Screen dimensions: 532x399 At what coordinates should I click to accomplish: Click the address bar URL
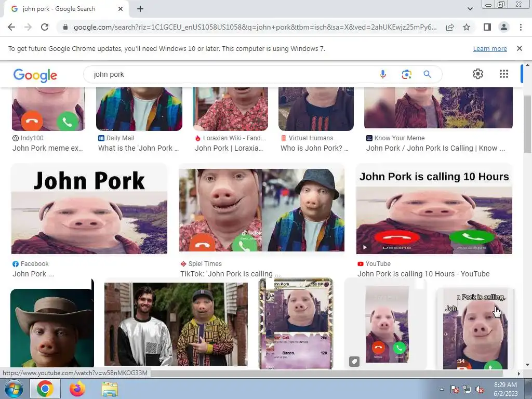[x=255, y=27]
